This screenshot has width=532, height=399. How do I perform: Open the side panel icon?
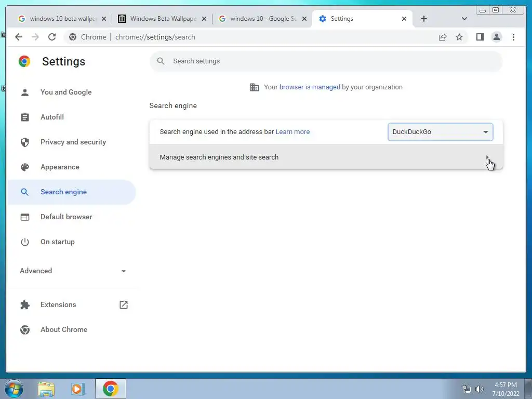pyautogui.click(x=480, y=37)
